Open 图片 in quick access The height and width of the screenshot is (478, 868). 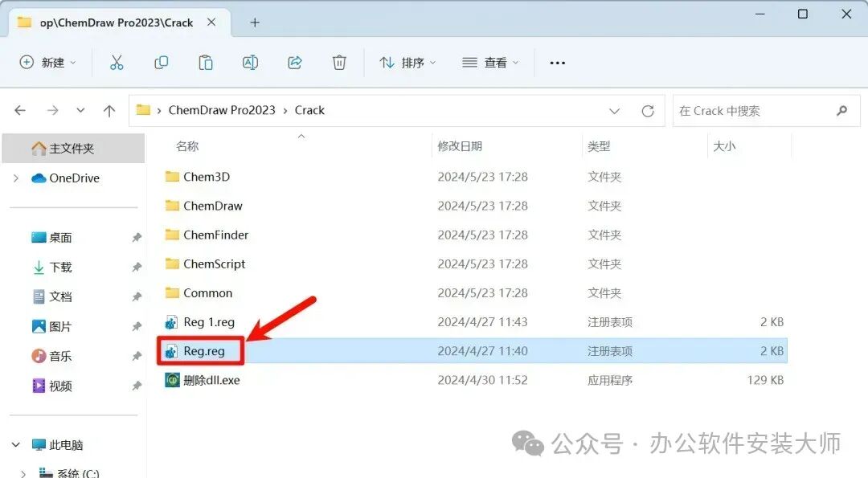click(59, 326)
